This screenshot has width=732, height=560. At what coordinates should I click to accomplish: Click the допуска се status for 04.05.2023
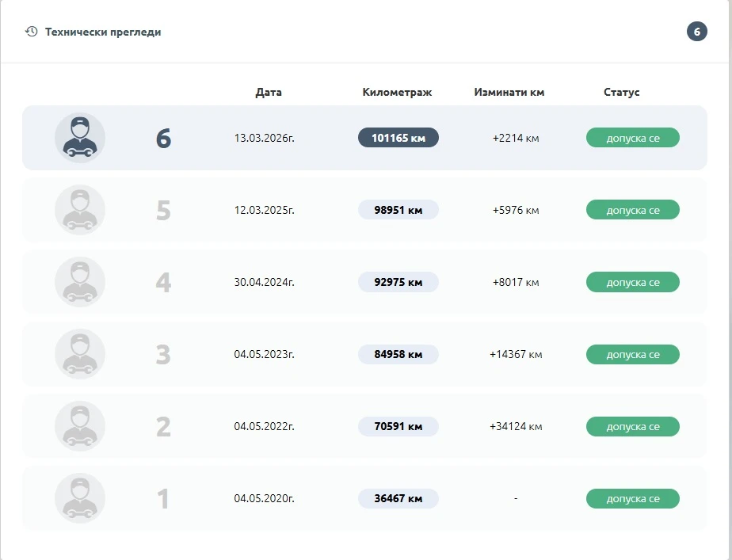click(632, 354)
